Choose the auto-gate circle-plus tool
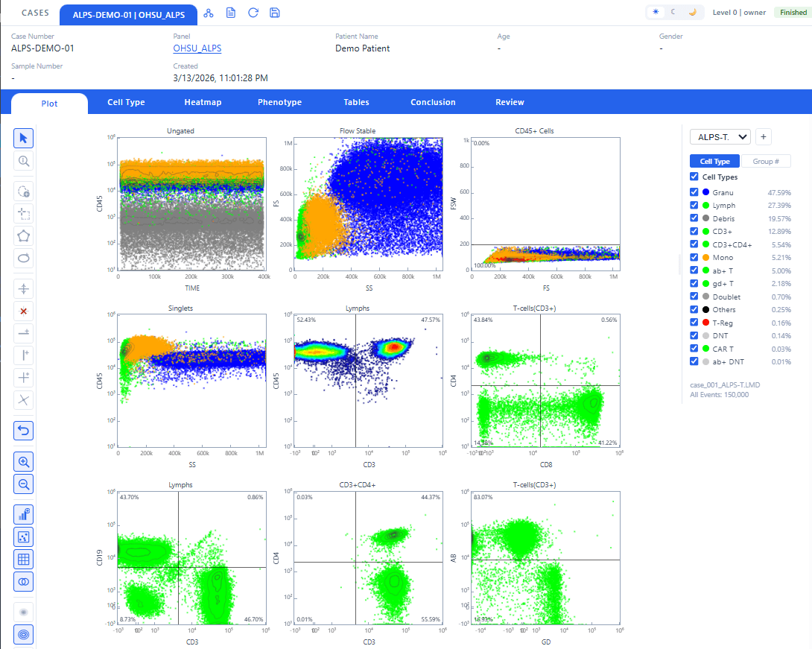This screenshot has width=812, height=649. pos(23,191)
